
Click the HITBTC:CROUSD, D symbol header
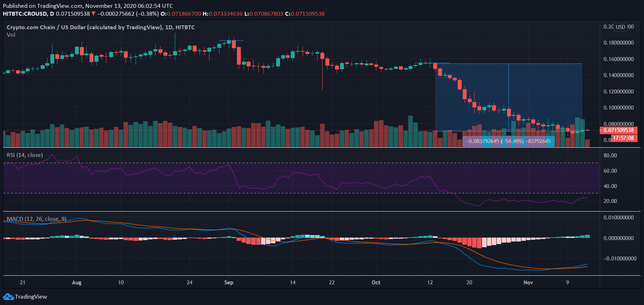click(29, 14)
